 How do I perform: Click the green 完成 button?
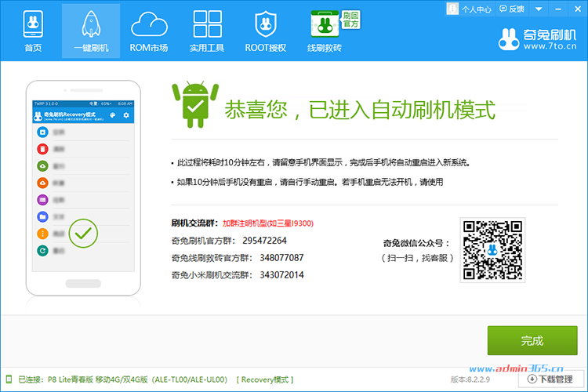pos(532,340)
